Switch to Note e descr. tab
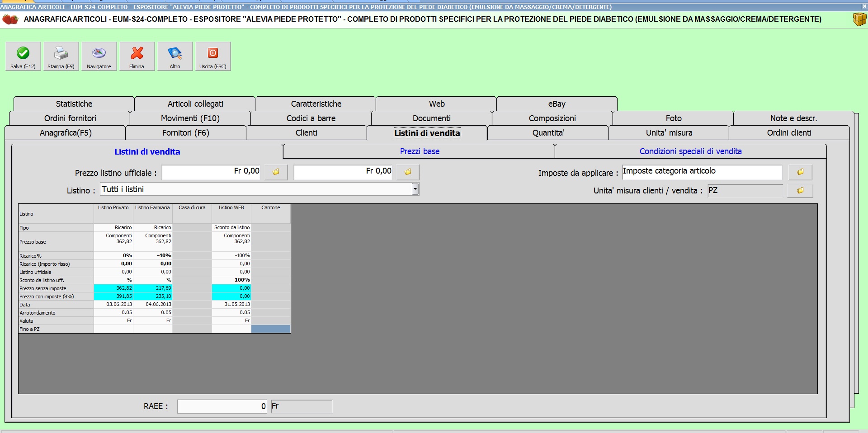 (x=794, y=118)
